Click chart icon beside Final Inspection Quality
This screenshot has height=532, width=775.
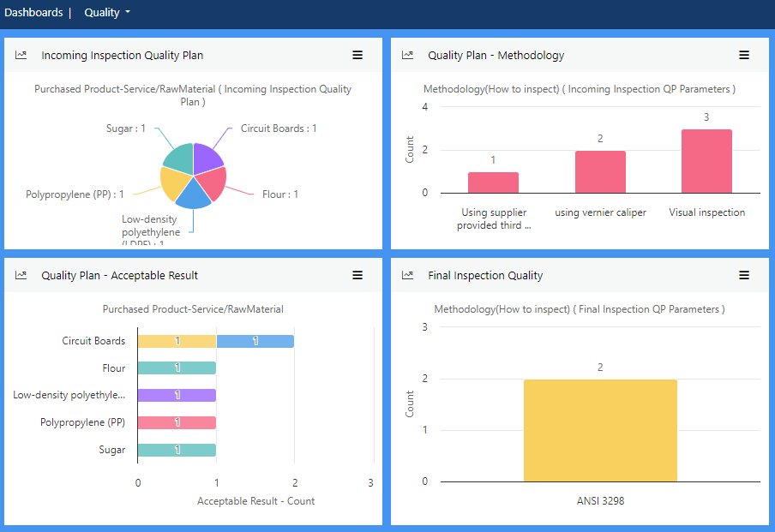click(x=408, y=275)
